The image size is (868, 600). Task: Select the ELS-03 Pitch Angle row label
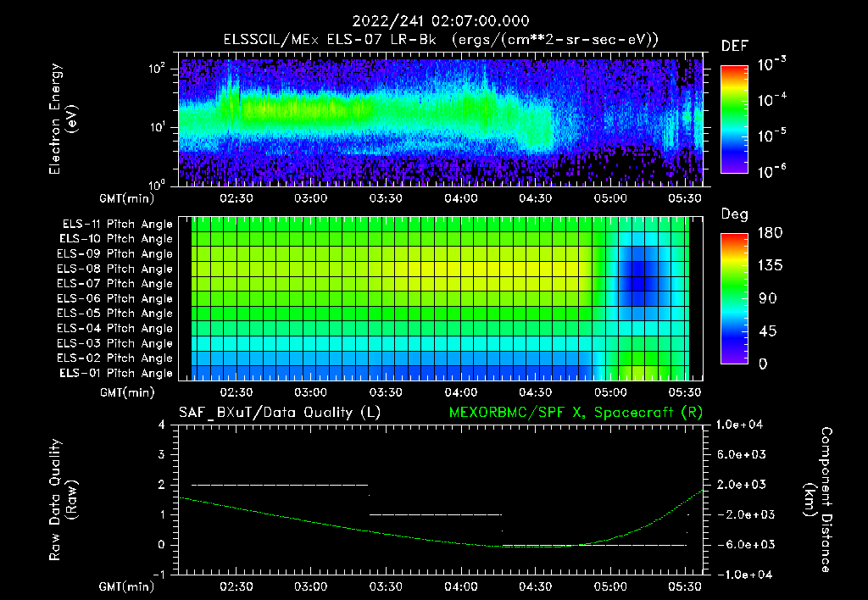[114, 344]
